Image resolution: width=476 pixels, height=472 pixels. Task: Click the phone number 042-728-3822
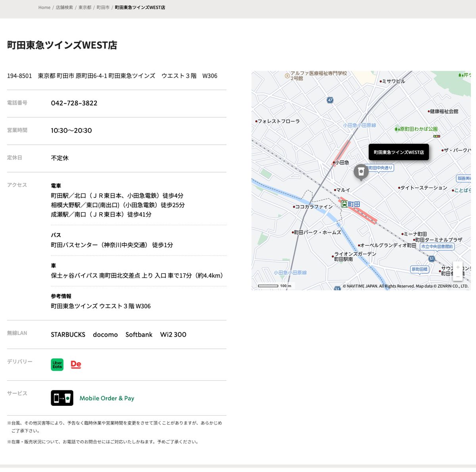pos(74,103)
